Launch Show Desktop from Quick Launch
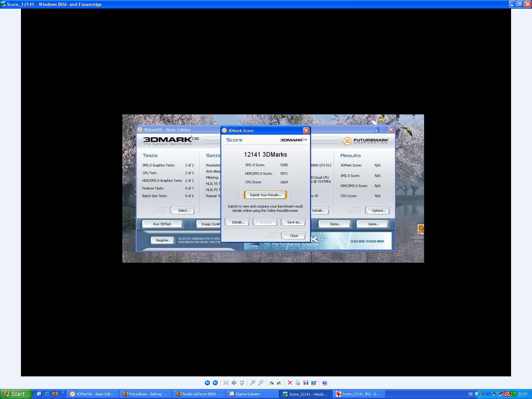 39,394
